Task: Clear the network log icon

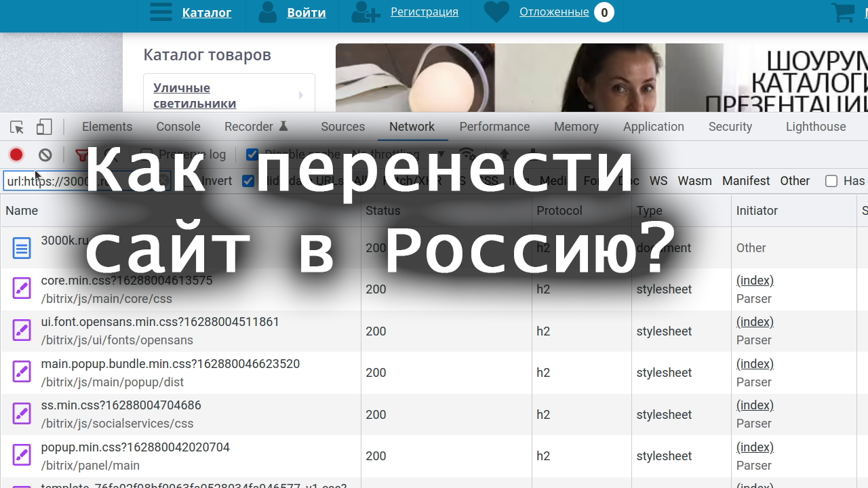Action: coord(45,155)
